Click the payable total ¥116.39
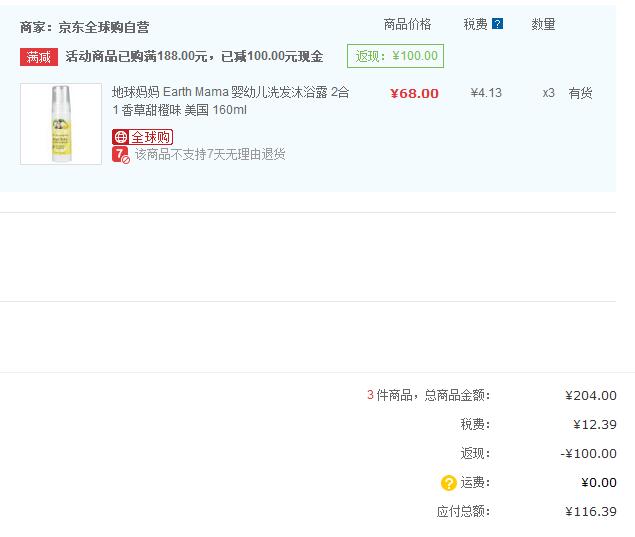635x537 pixels. 591,511
